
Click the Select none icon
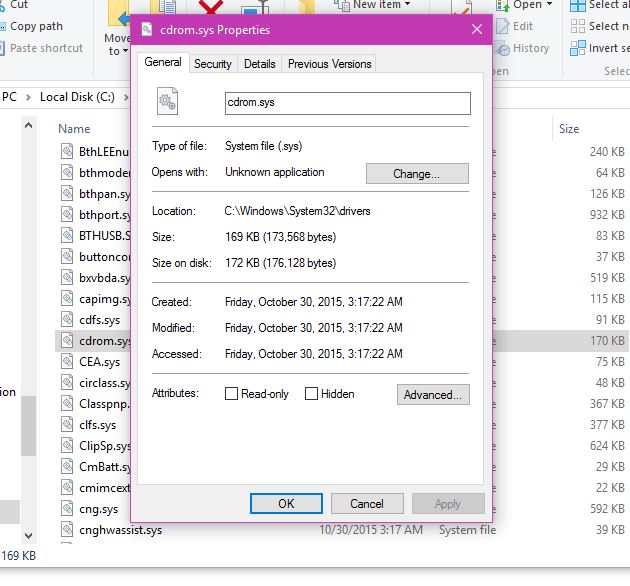578,26
